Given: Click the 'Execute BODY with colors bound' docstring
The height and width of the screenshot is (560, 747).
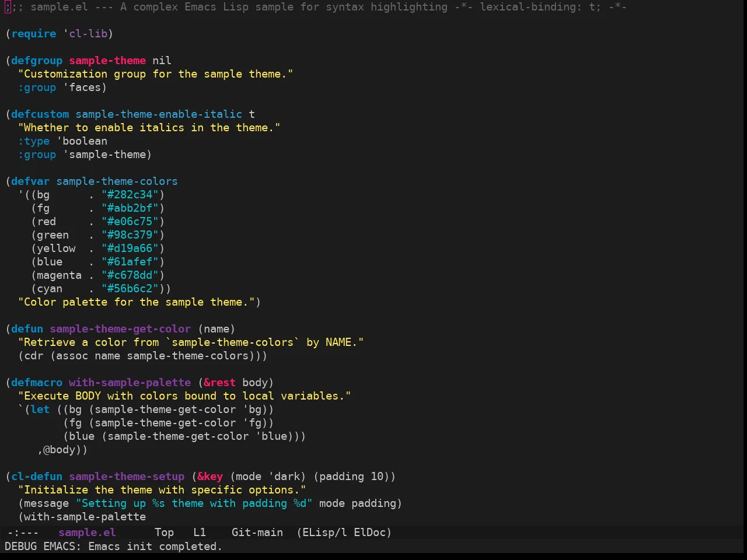Looking at the screenshot, I should [x=184, y=396].
